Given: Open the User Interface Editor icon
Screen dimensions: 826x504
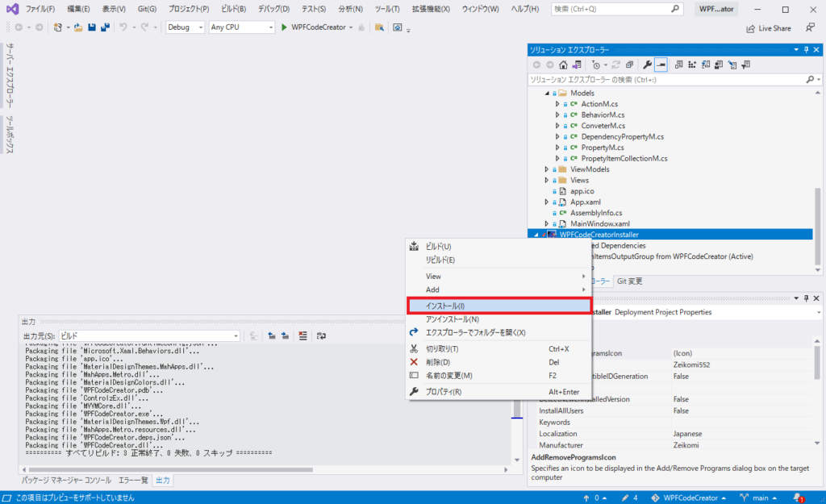Looking at the screenshot, I should pyautogui.click(x=719, y=65).
